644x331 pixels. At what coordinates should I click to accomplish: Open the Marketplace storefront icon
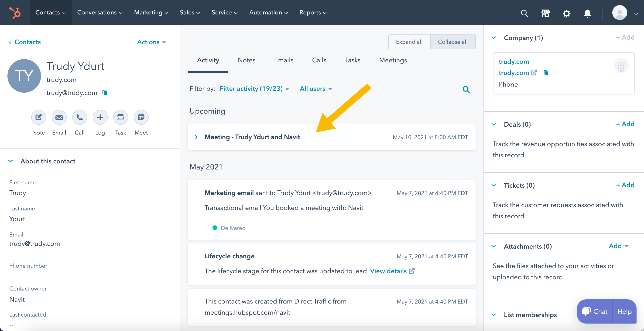coord(545,13)
